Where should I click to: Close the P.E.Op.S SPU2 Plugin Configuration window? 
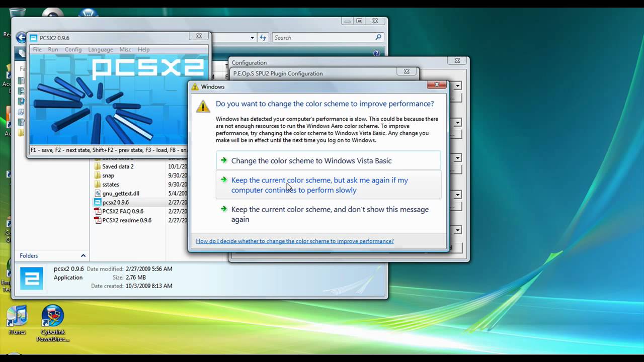click(407, 71)
